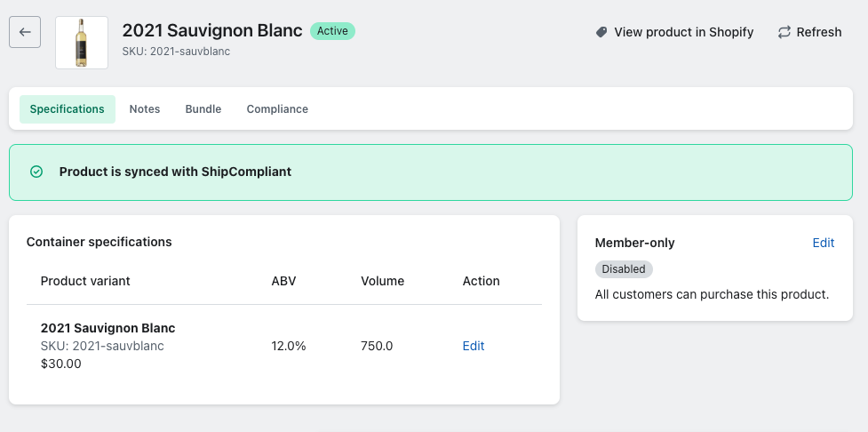Click the Disabled member-only badge

(x=624, y=269)
